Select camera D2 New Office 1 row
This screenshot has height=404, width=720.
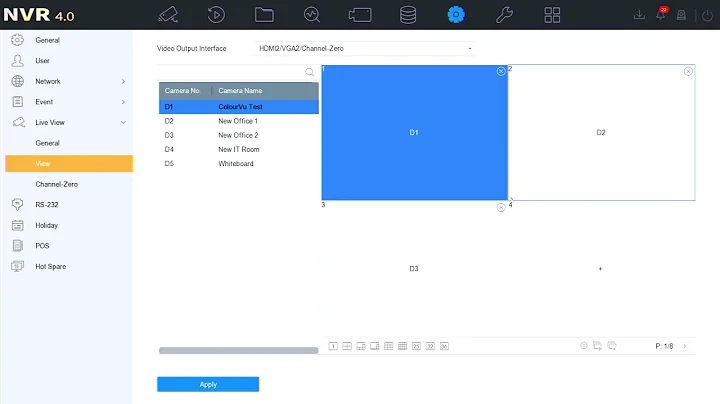[239, 121]
